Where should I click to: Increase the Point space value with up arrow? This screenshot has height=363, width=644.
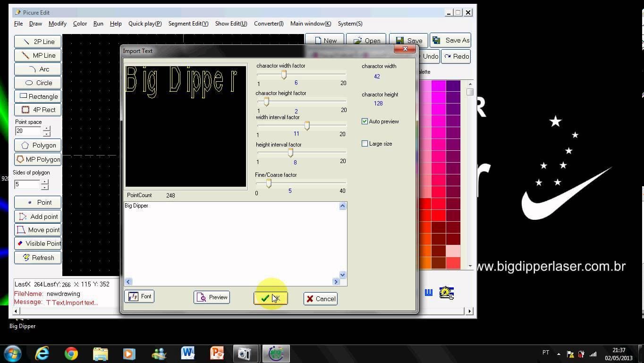(x=46, y=128)
